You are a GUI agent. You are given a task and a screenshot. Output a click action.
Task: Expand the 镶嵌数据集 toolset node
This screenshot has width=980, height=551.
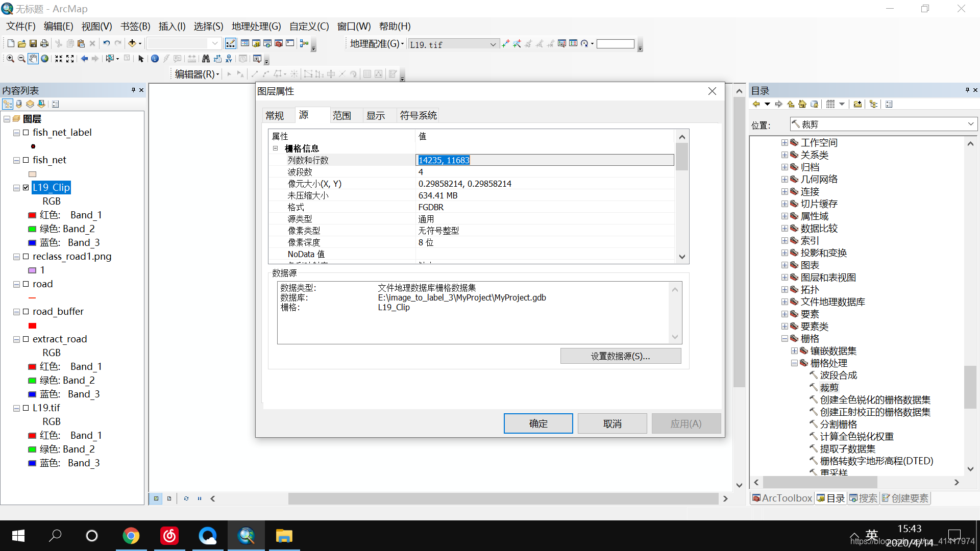pyautogui.click(x=794, y=351)
